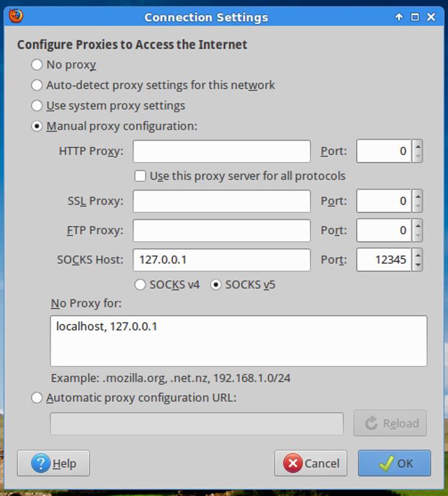Select Use system proxy settings

click(37, 106)
